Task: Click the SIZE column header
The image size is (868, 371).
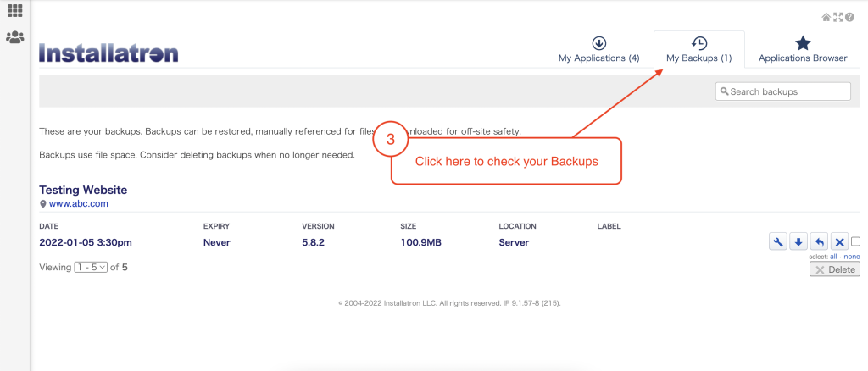Action: pos(408,226)
